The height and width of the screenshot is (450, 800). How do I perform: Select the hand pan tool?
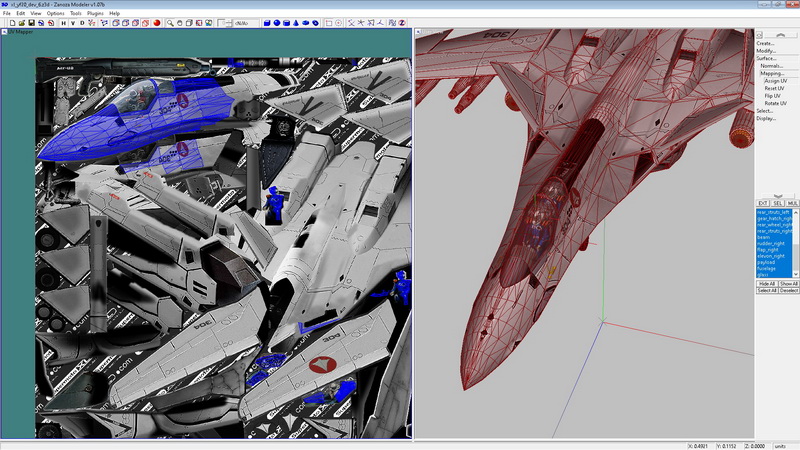tap(181, 22)
